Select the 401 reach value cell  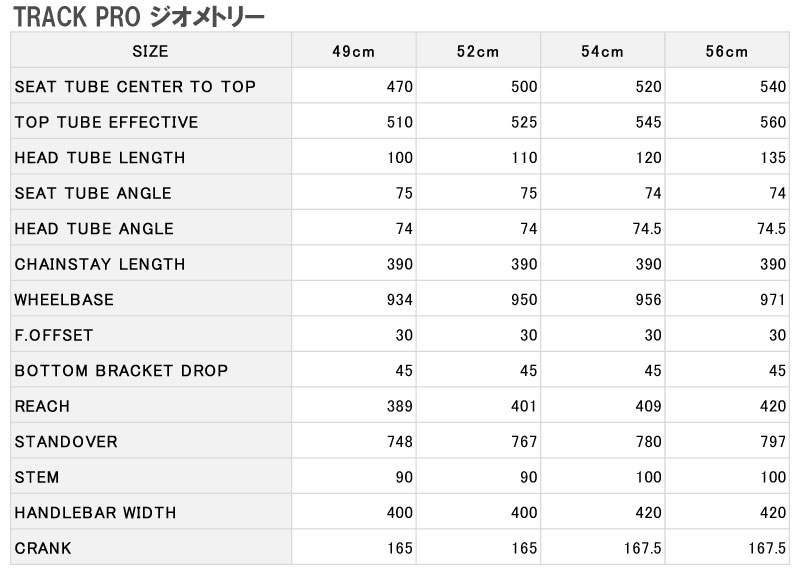(478, 406)
